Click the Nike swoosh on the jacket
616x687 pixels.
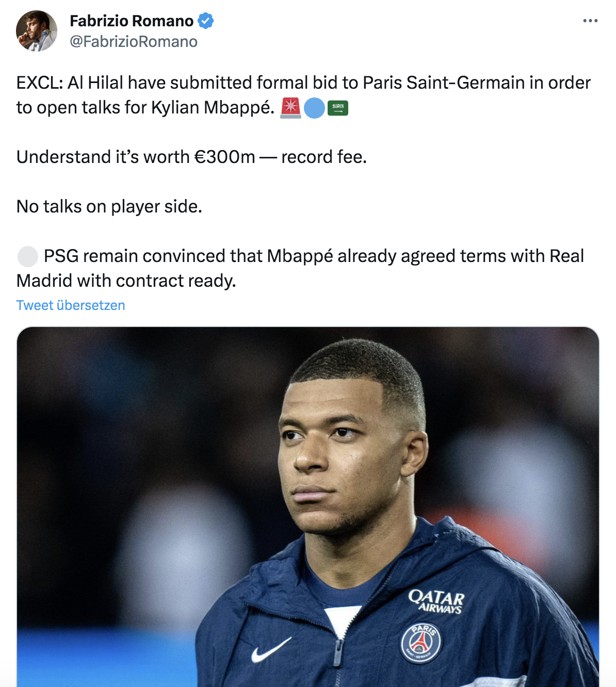point(270,650)
